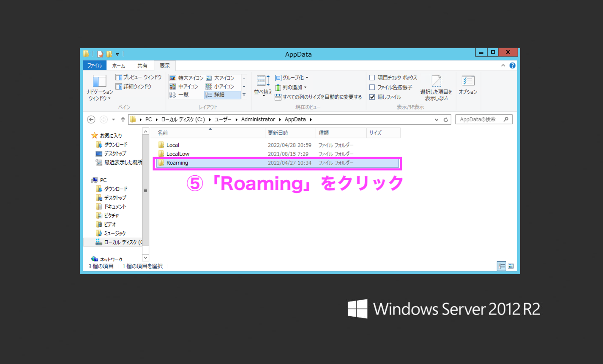
Task: Select the Roaming folder in file list
Action: (x=177, y=163)
